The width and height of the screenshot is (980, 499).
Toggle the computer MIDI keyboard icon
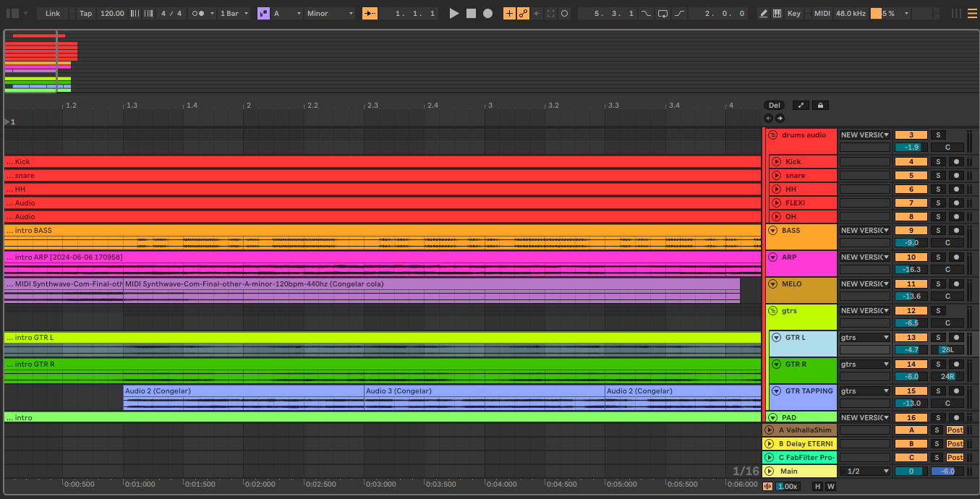pos(777,13)
